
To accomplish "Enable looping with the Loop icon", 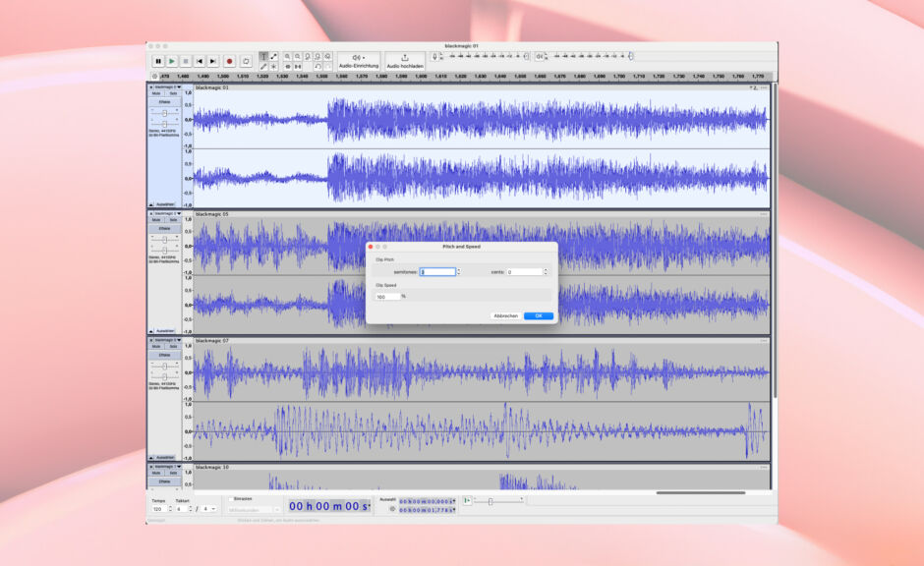I will (246, 61).
